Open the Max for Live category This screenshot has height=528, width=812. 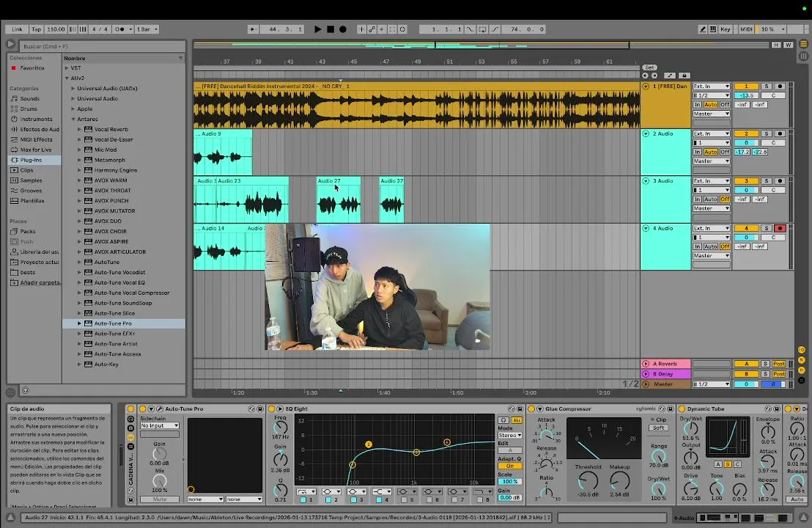click(x=35, y=150)
